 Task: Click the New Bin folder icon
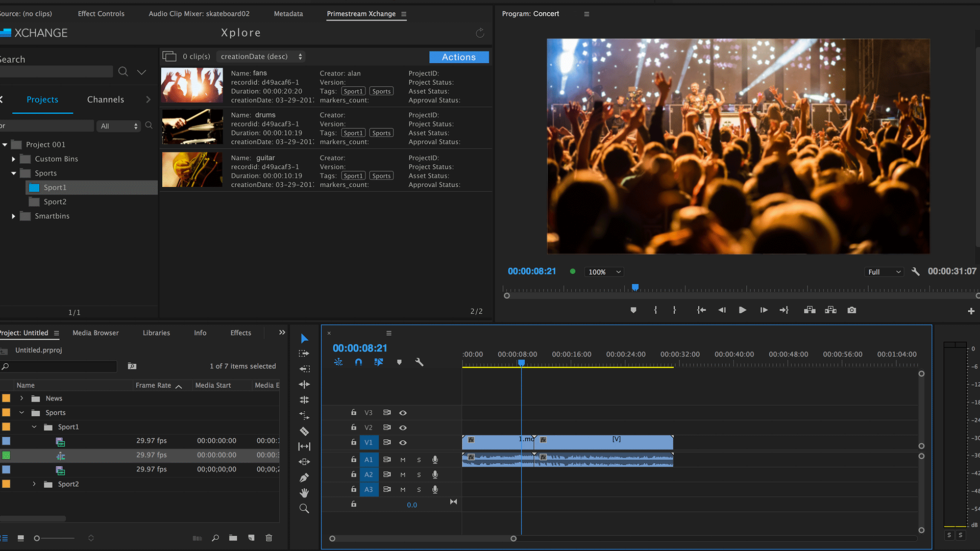(233, 538)
